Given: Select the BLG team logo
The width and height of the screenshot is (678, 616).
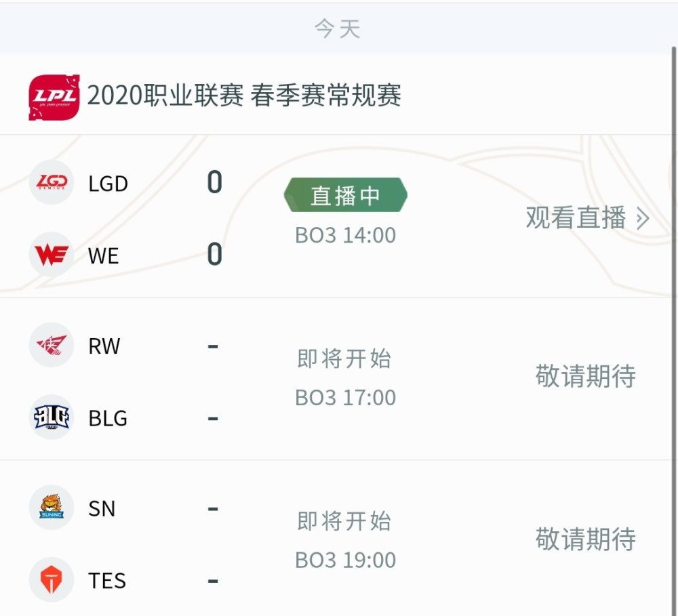Looking at the screenshot, I should pos(52,417).
